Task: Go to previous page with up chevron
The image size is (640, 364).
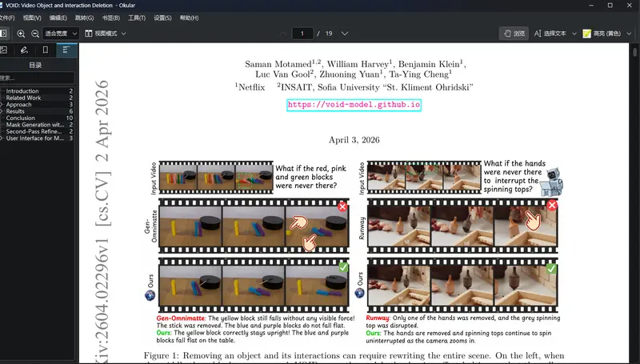Action: 283,34
